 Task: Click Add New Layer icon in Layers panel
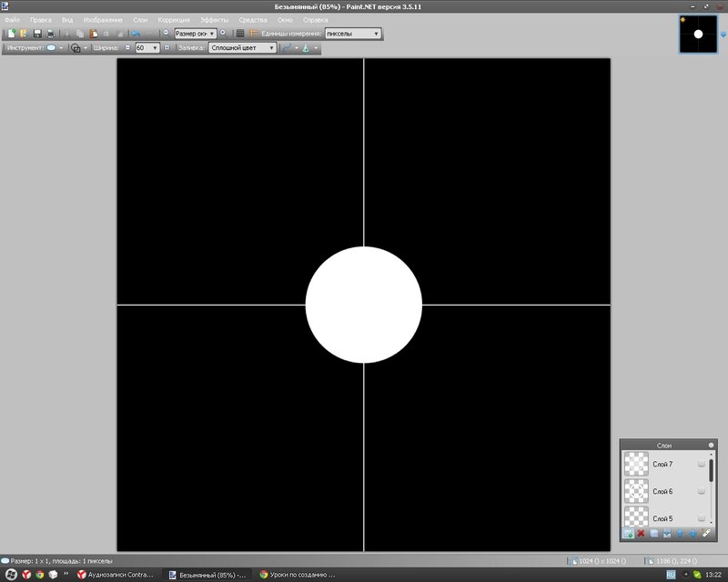[628, 533]
